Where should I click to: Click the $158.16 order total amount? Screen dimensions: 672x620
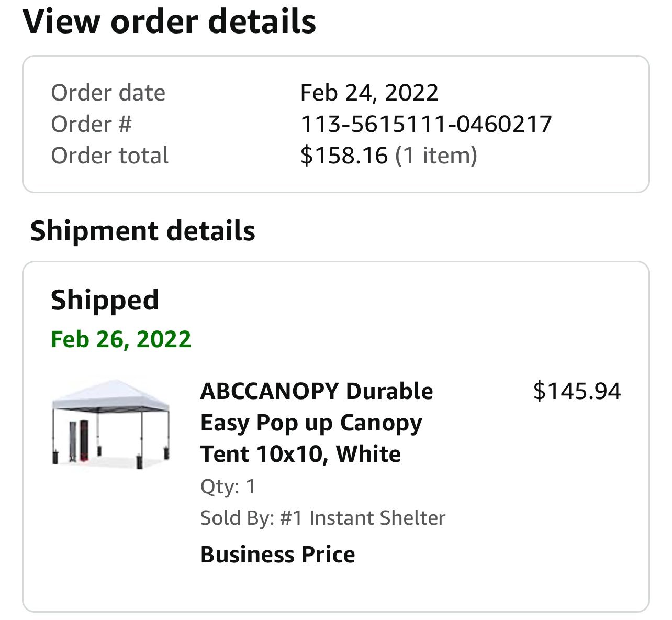[344, 156]
